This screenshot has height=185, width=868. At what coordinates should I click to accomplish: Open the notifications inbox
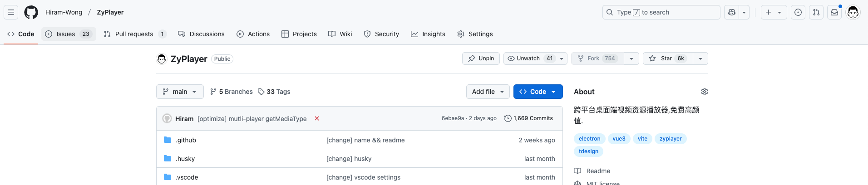[x=834, y=12]
